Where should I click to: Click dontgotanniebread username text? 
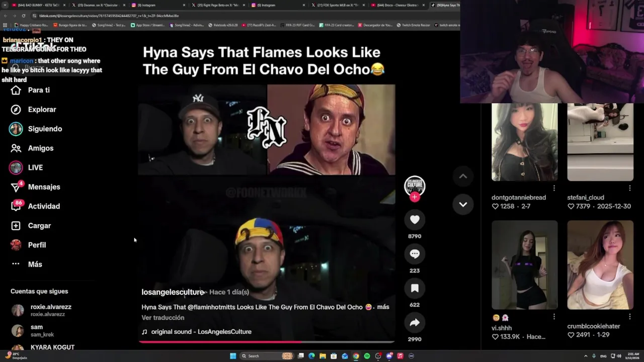[x=519, y=198]
